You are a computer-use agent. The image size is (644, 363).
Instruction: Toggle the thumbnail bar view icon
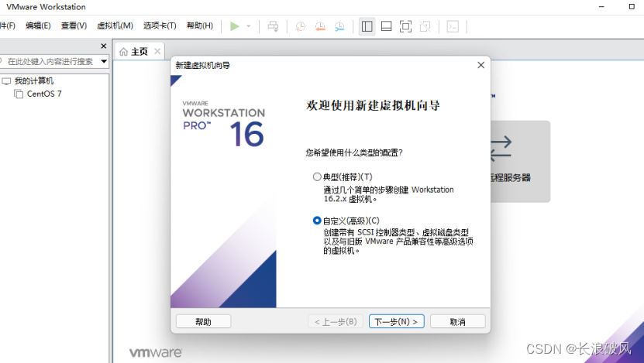coord(386,26)
